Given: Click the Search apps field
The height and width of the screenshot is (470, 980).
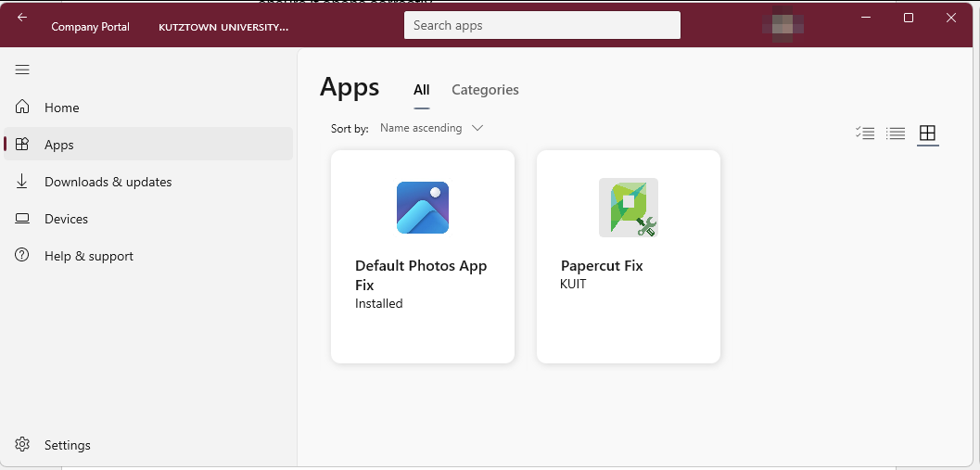Looking at the screenshot, I should [541, 25].
